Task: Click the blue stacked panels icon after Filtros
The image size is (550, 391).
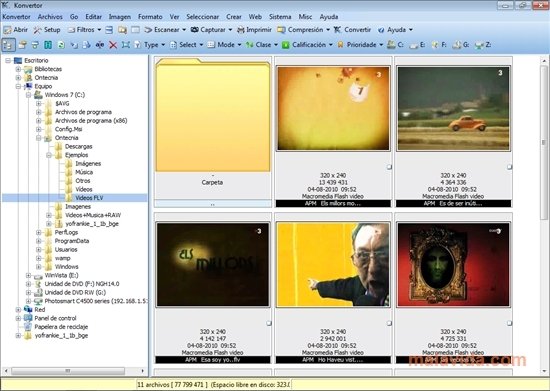Action: 109,30
